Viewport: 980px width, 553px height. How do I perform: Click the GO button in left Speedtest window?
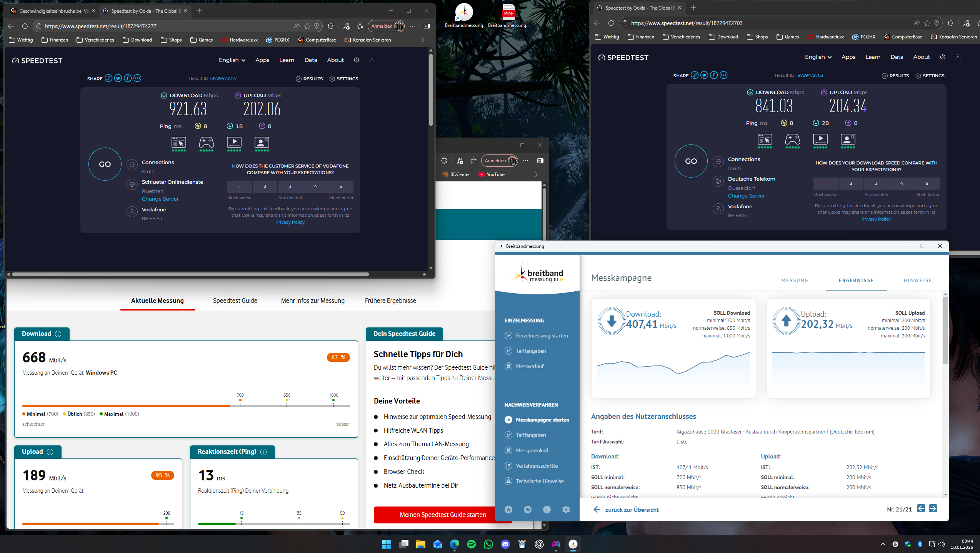click(x=105, y=164)
